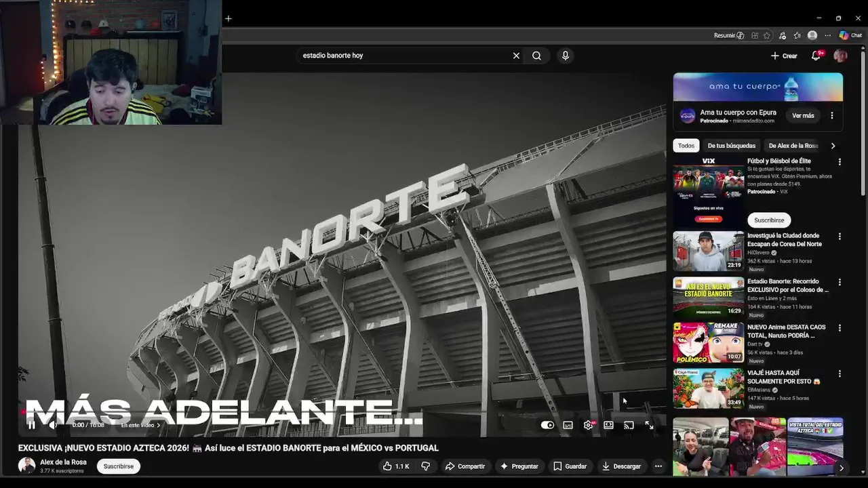Run search with magnifier button
This screenshot has width=868, height=488.
tap(536, 56)
